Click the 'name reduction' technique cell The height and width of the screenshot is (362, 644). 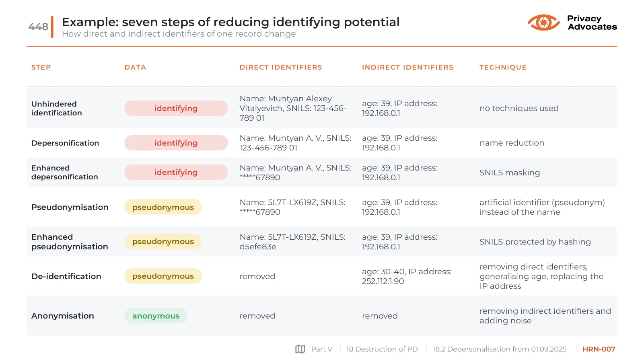click(512, 143)
